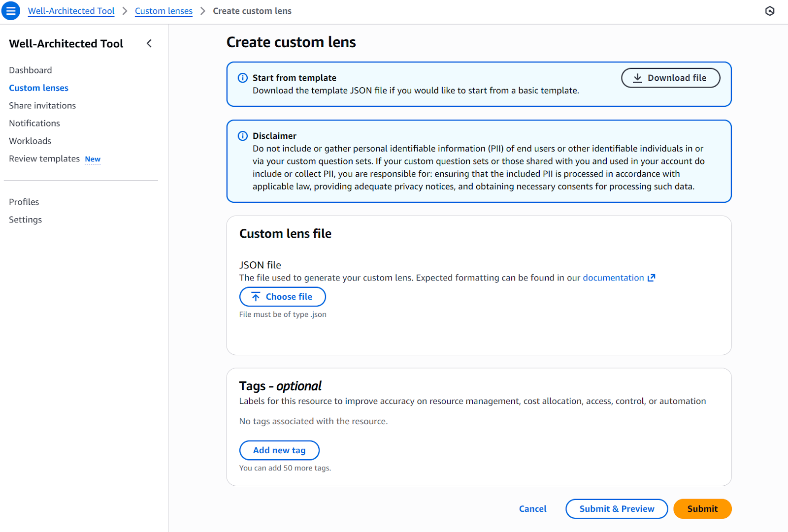Open Profiles in the sidebar
This screenshot has width=788, height=532.
(24, 202)
